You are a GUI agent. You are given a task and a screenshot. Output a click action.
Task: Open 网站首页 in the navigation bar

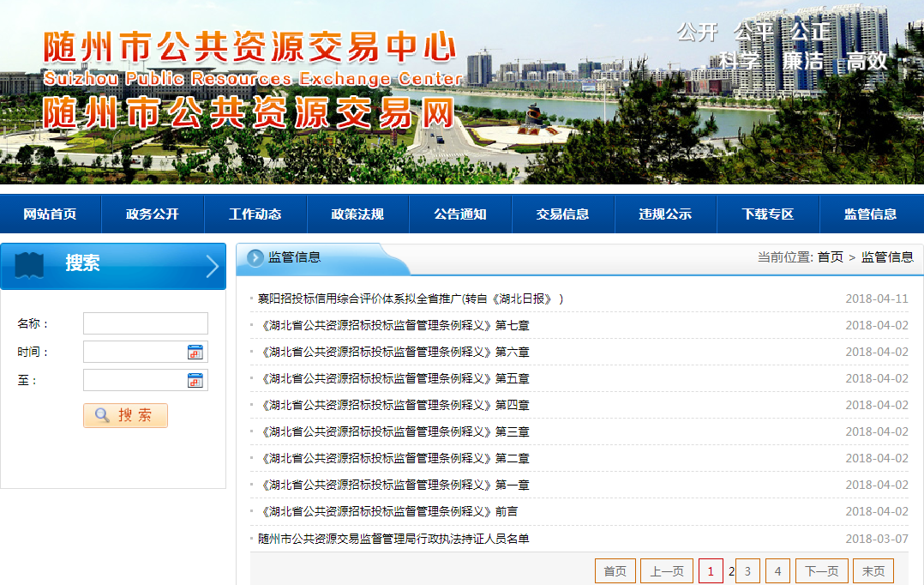(51, 214)
